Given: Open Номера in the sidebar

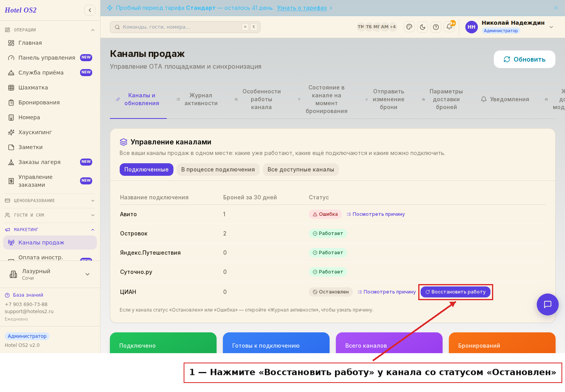Looking at the screenshot, I should coord(50,117).
